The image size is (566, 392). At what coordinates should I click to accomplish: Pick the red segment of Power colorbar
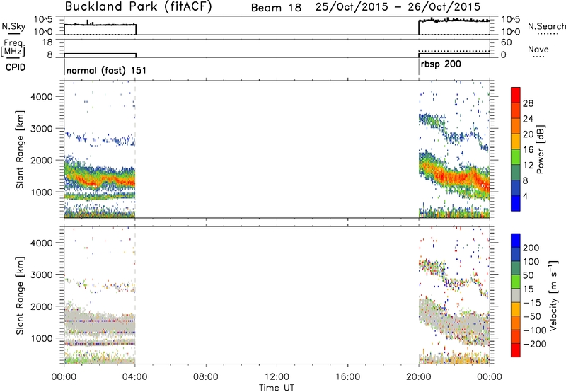tap(516, 95)
